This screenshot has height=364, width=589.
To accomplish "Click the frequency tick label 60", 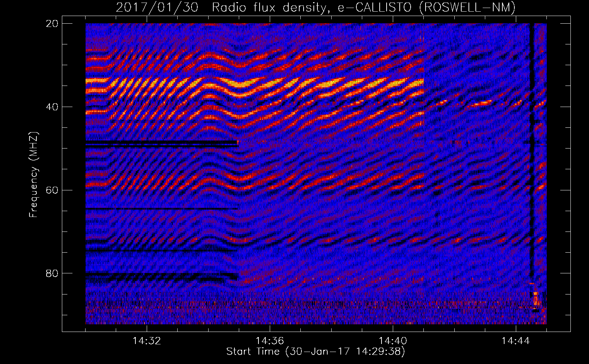I will click(x=52, y=190).
